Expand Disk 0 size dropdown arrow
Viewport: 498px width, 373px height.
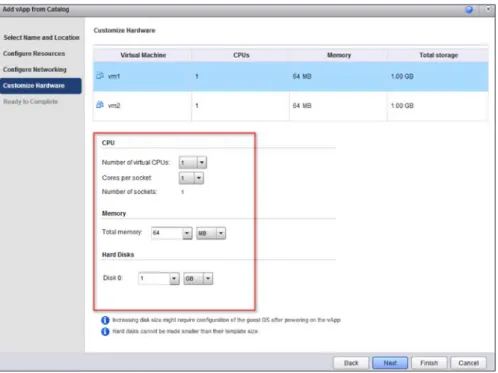point(174,278)
